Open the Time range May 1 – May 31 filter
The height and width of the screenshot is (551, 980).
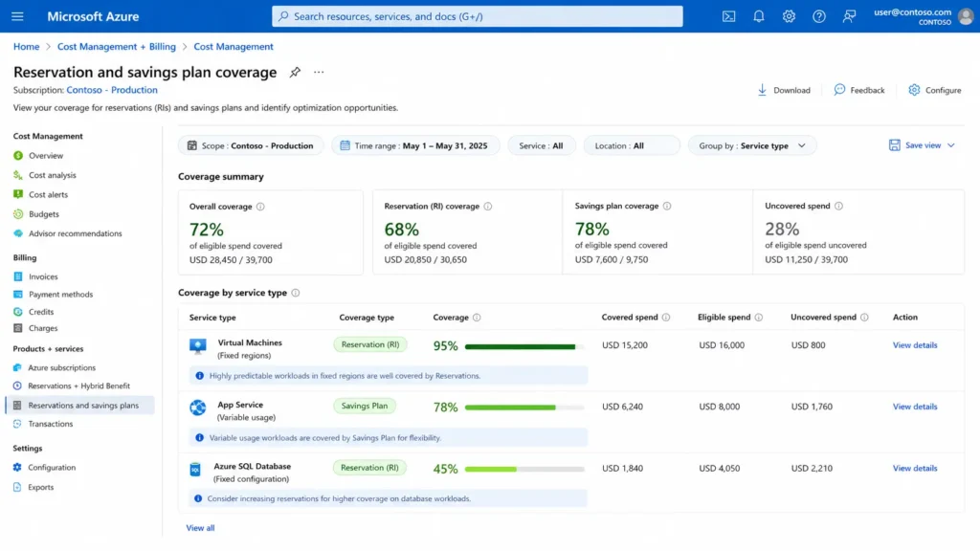pyautogui.click(x=415, y=146)
